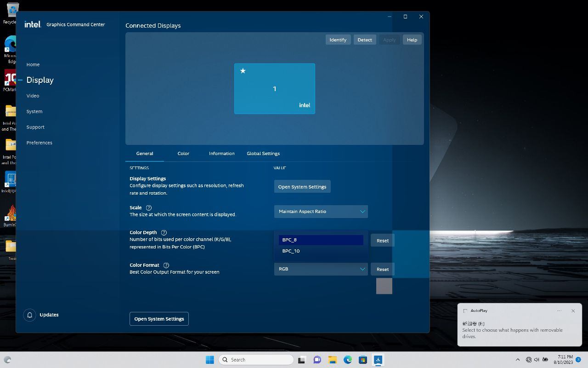Open Windows Start menu
The width and height of the screenshot is (588, 368).
point(210,360)
